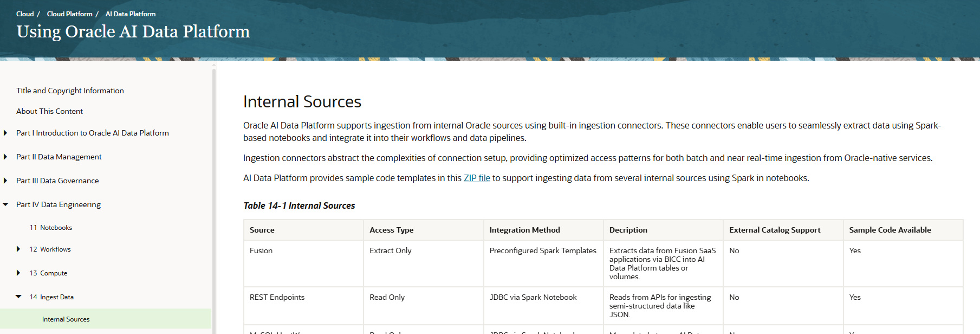Screen dimensions: 980x334
Task: Click the Fusion source cell
Action: point(303,264)
